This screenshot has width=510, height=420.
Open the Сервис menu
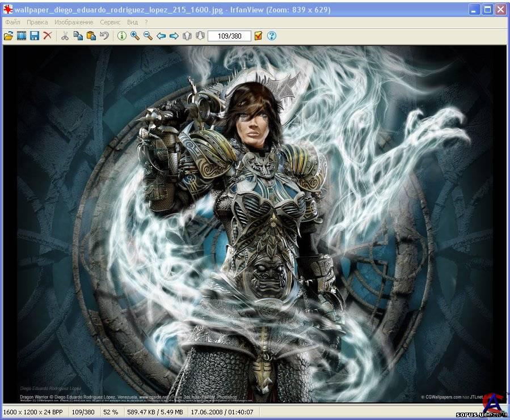(x=110, y=22)
